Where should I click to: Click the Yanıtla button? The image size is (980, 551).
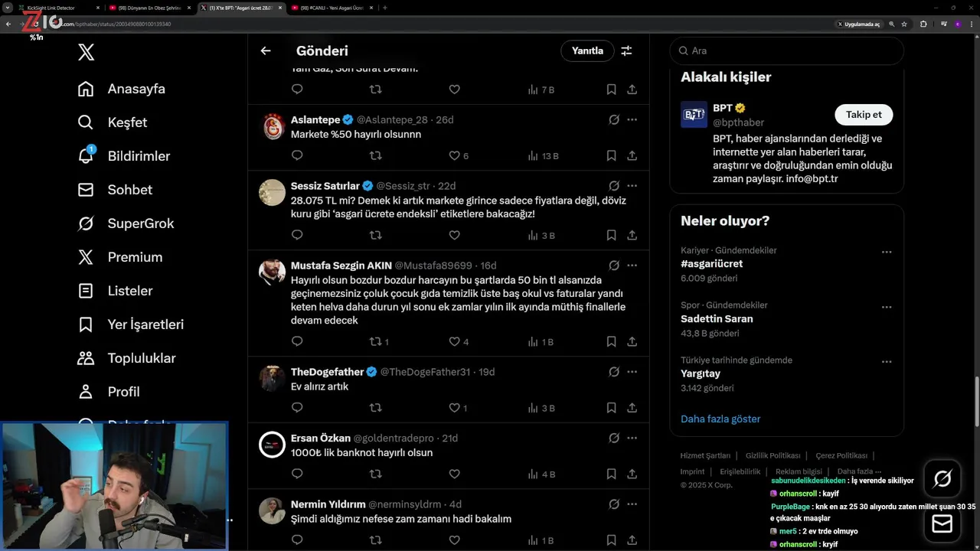coord(587,51)
